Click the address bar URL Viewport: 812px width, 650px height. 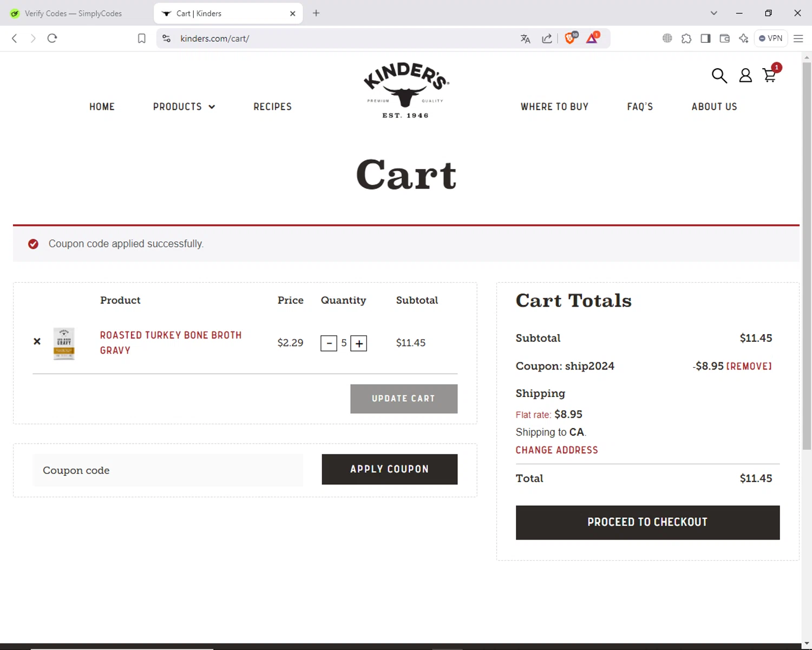tap(214, 38)
